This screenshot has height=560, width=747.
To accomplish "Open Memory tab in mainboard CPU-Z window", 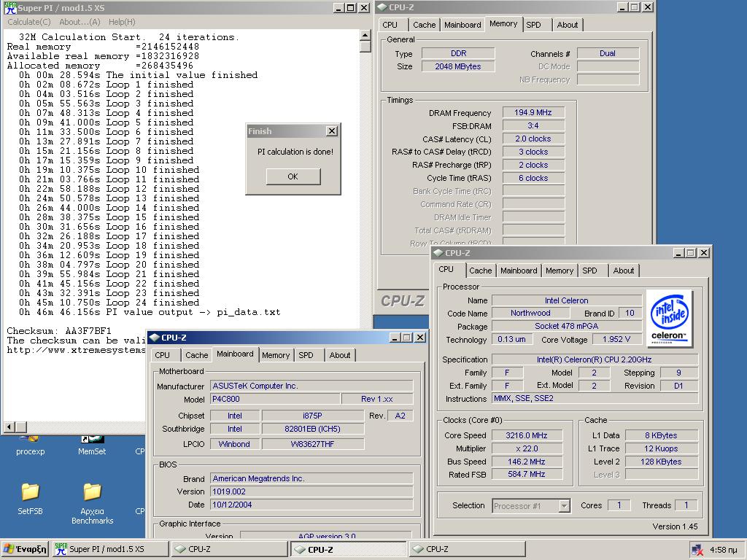I will [275, 355].
